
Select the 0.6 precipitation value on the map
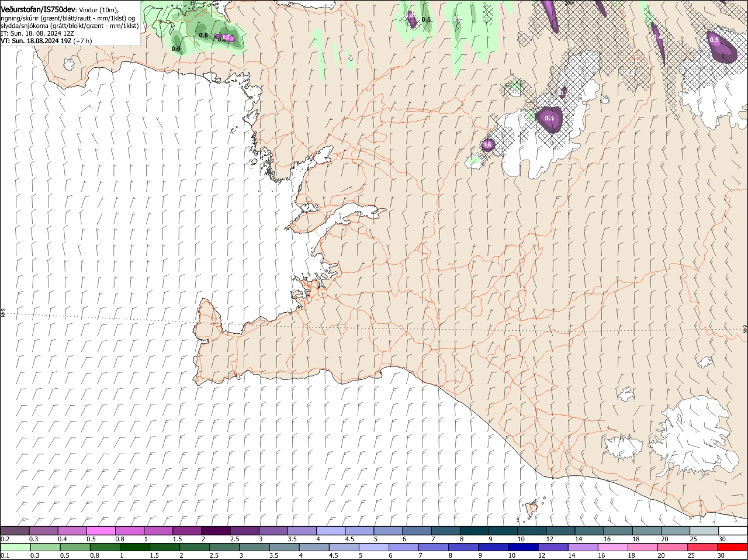[487, 144]
